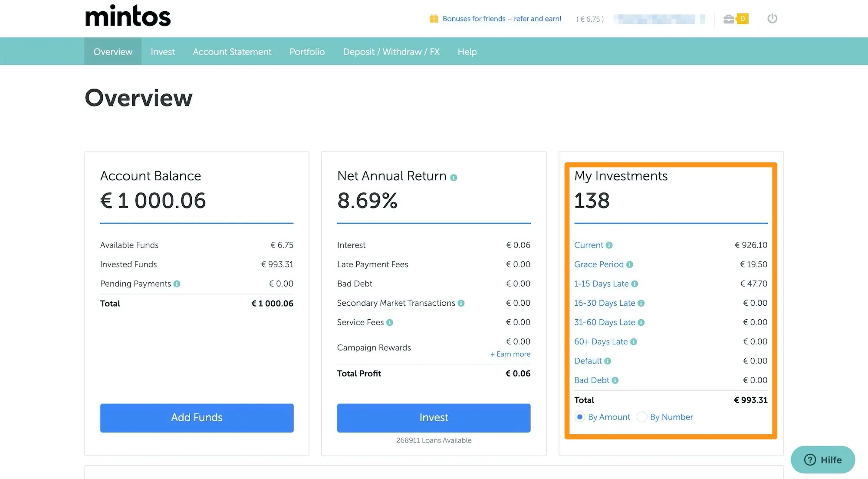Open the briefcase icon with 0 badge
Image resolution: width=868 pixels, height=479 pixels.
(736, 19)
